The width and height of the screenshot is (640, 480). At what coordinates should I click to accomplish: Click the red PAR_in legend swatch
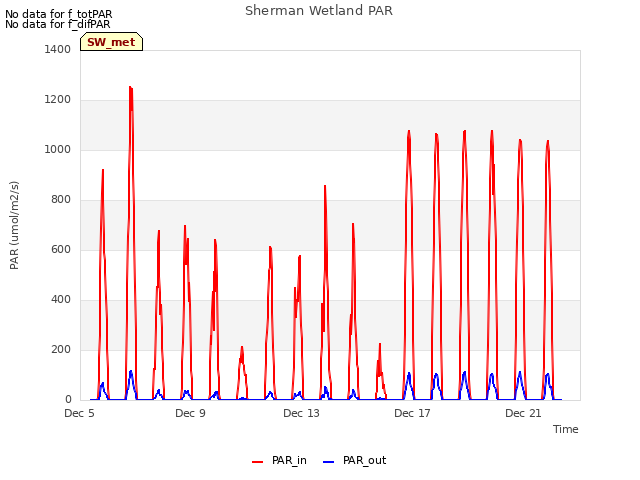(258, 462)
